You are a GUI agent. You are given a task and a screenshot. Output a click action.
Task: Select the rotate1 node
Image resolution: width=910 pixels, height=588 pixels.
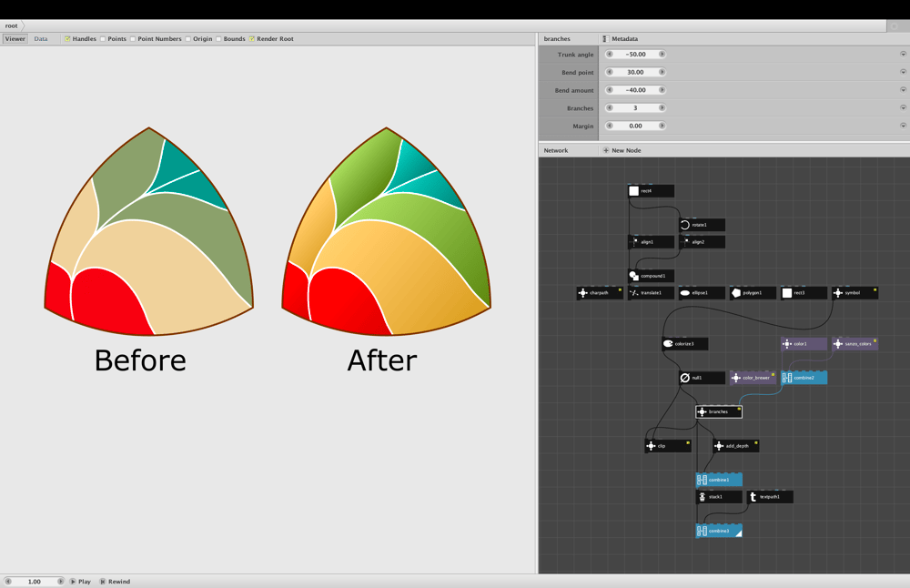pos(702,225)
